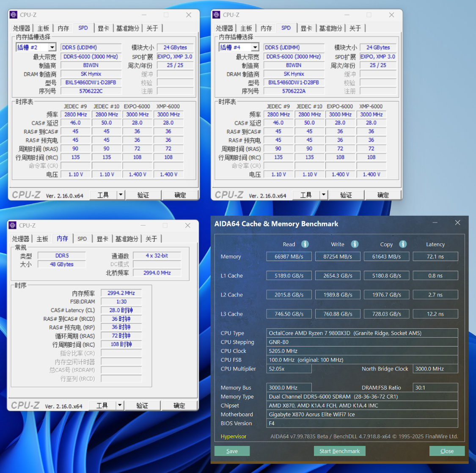Screen dimensions: 476x473
Task: Open 内存 tab in slot #2 window
Action: tap(63, 28)
